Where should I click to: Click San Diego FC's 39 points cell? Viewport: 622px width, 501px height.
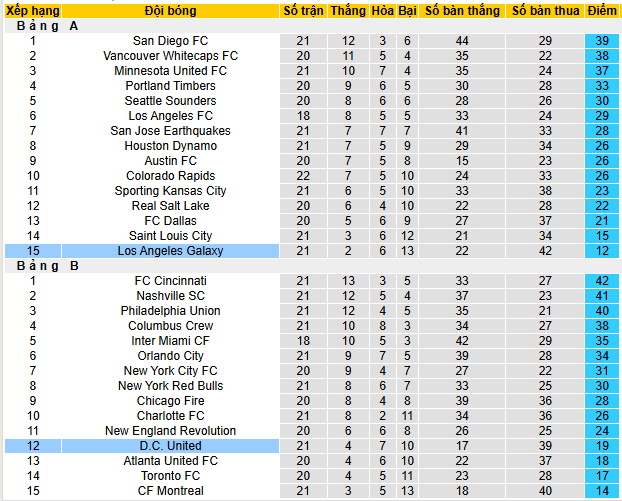[602, 41]
